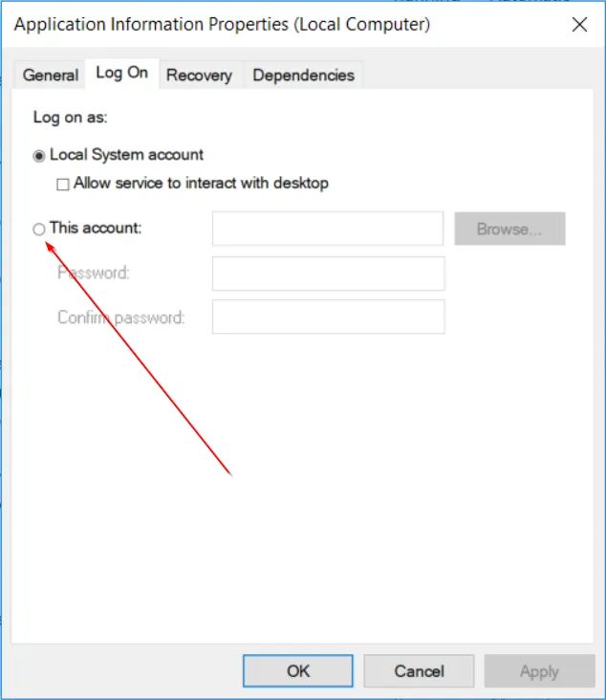The width and height of the screenshot is (606, 700).
Task: Close the Application Information Properties dialog
Action: click(x=579, y=25)
